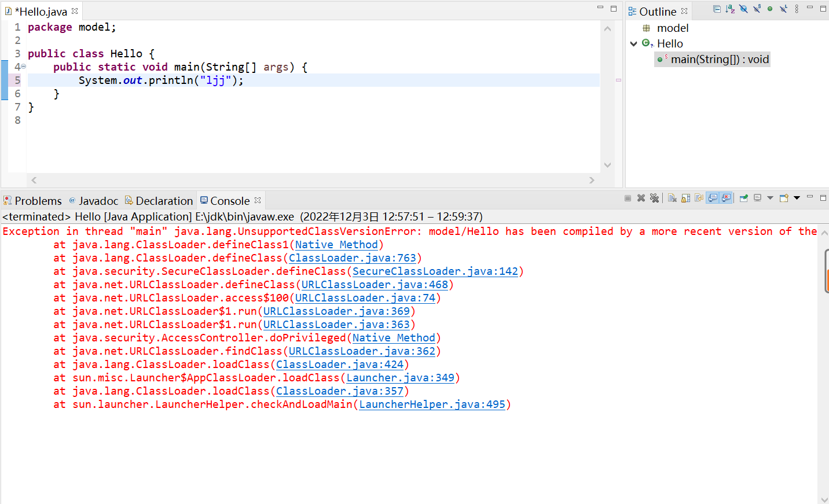Click the 'package model;' code line

point(72,27)
